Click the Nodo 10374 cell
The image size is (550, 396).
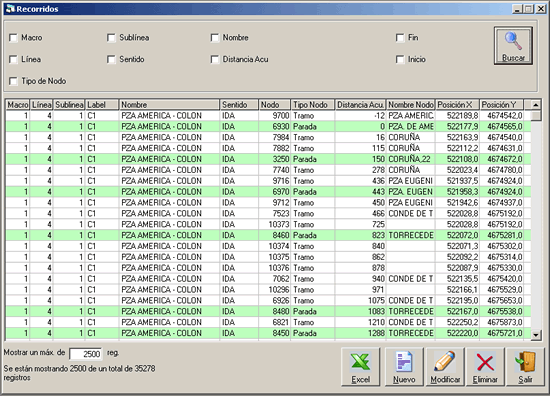tap(275, 246)
